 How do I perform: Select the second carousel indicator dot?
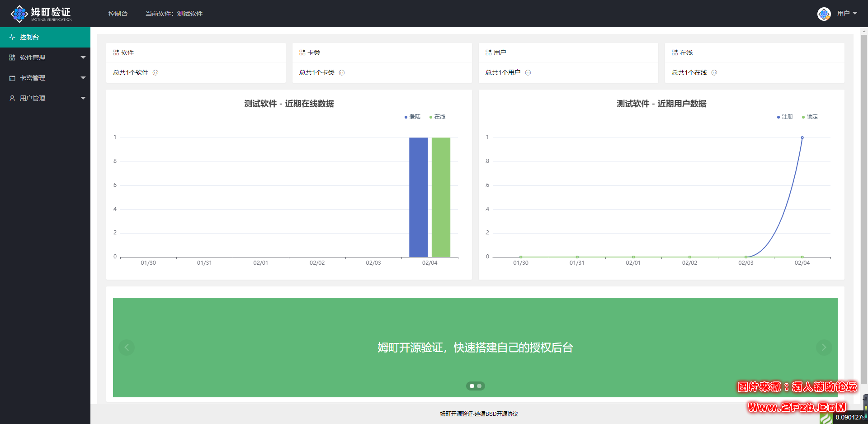click(x=480, y=386)
